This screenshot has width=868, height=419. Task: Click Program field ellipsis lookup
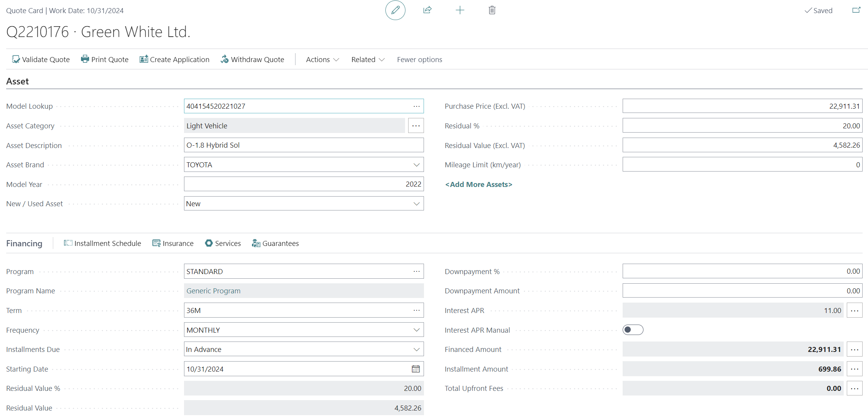(416, 271)
